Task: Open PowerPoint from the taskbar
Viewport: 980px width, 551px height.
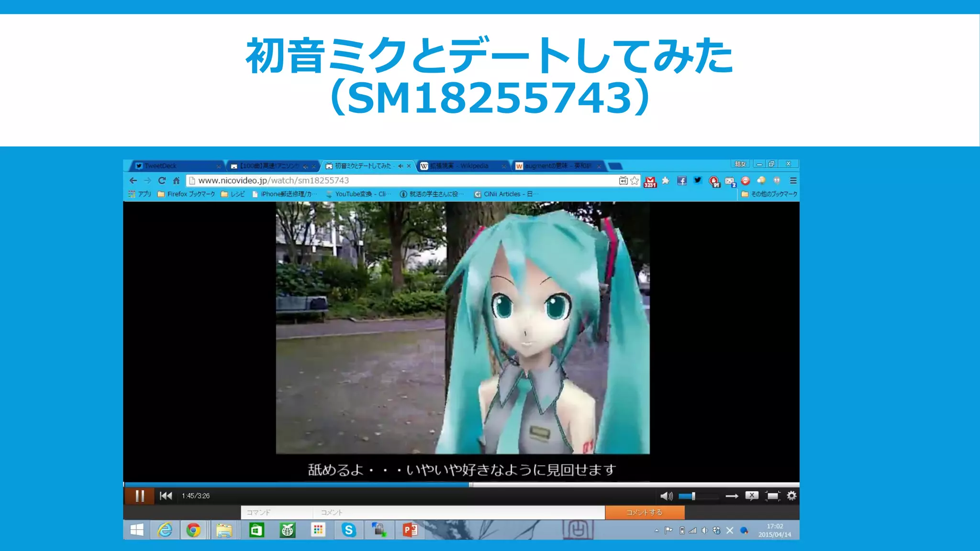Action: [x=410, y=530]
